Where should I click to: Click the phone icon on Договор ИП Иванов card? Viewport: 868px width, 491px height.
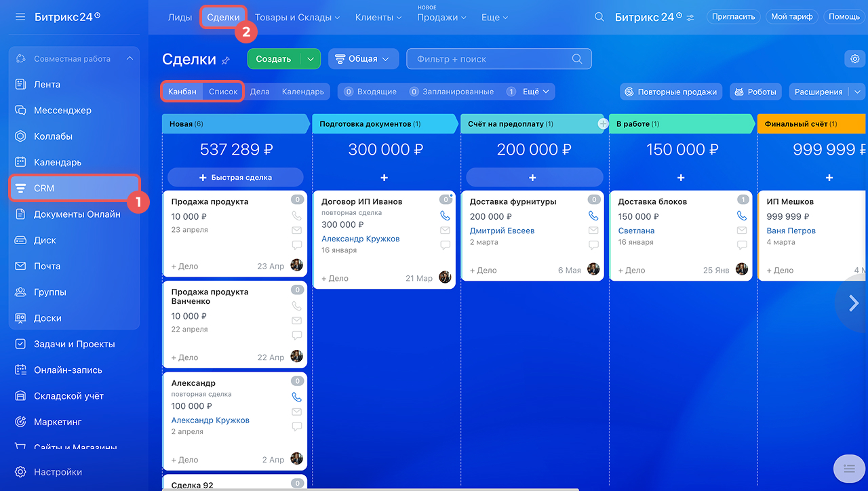click(x=445, y=216)
